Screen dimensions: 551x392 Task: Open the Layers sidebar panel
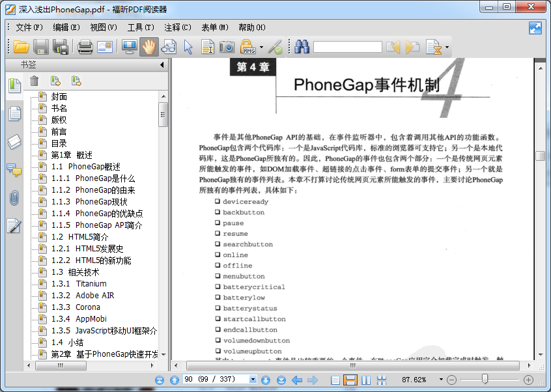coord(14,142)
